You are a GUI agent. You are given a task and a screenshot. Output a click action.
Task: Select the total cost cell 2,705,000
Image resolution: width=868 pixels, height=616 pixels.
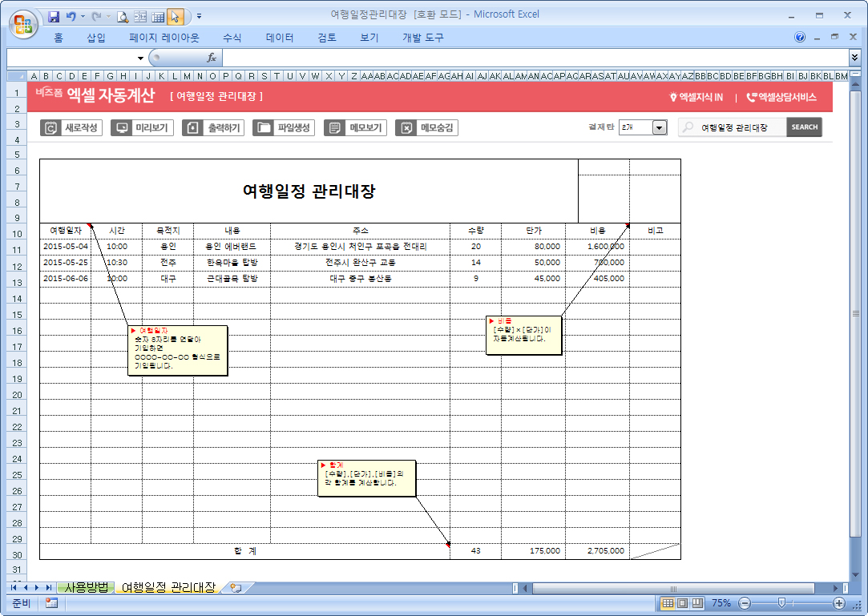pos(597,551)
